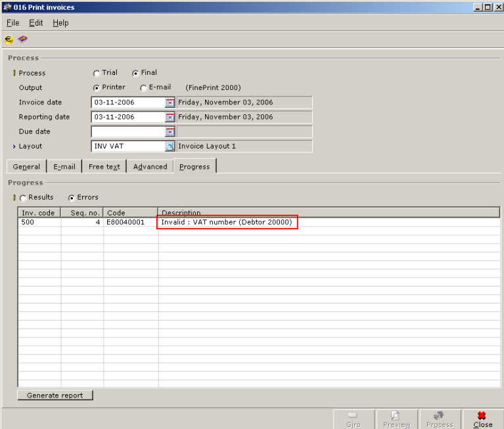Switch to the General tab
The width and height of the screenshot is (504, 429).
point(26,167)
